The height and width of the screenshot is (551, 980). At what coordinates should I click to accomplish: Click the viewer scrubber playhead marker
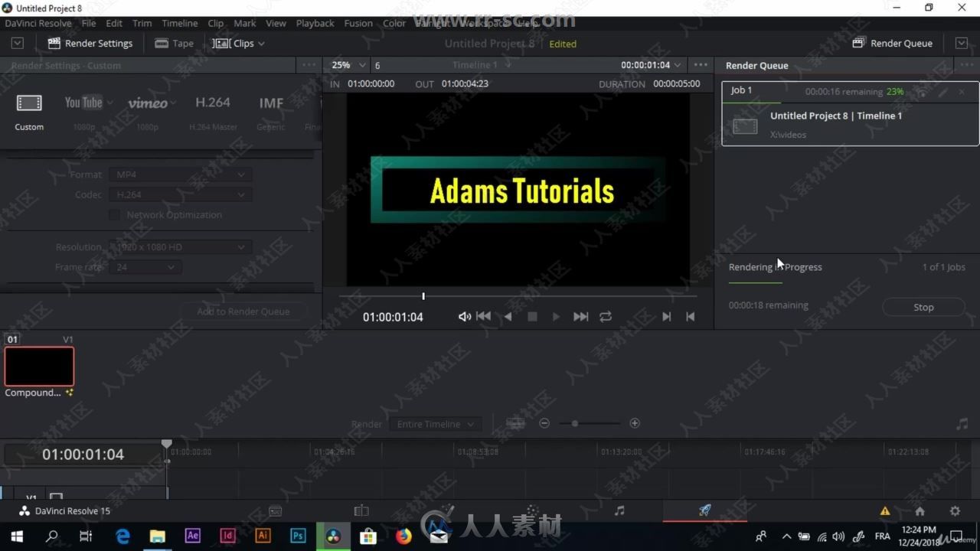tap(423, 296)
